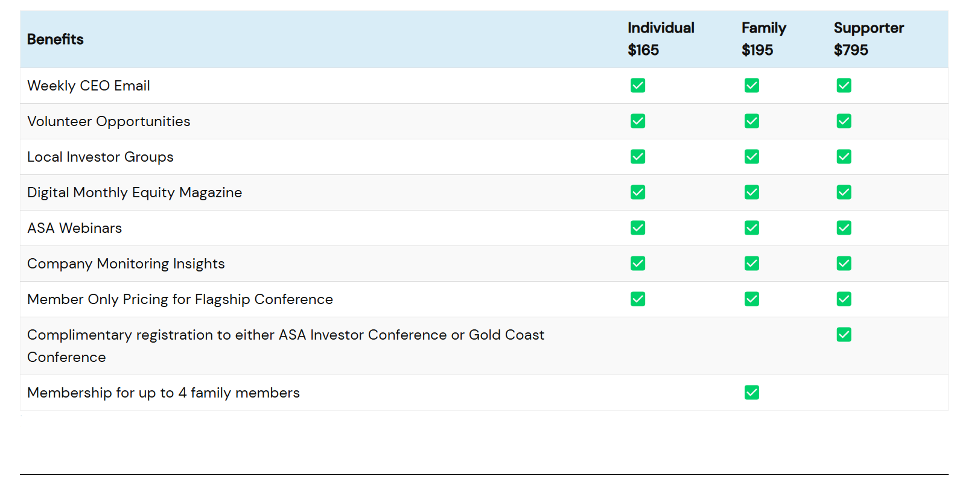Click Family checkmark for ASA Webinars
This screenshot has width=980, height=485.
click(x=751, y=228)
